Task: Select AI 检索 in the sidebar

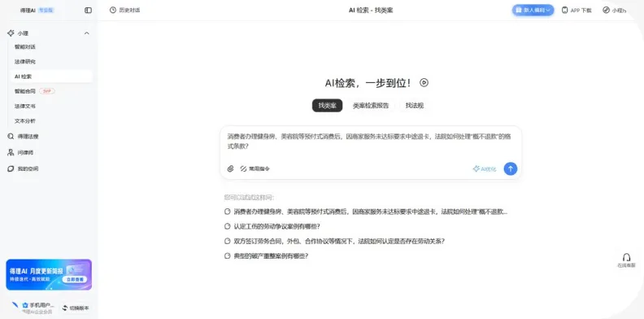Action: (x=51, y=76)
